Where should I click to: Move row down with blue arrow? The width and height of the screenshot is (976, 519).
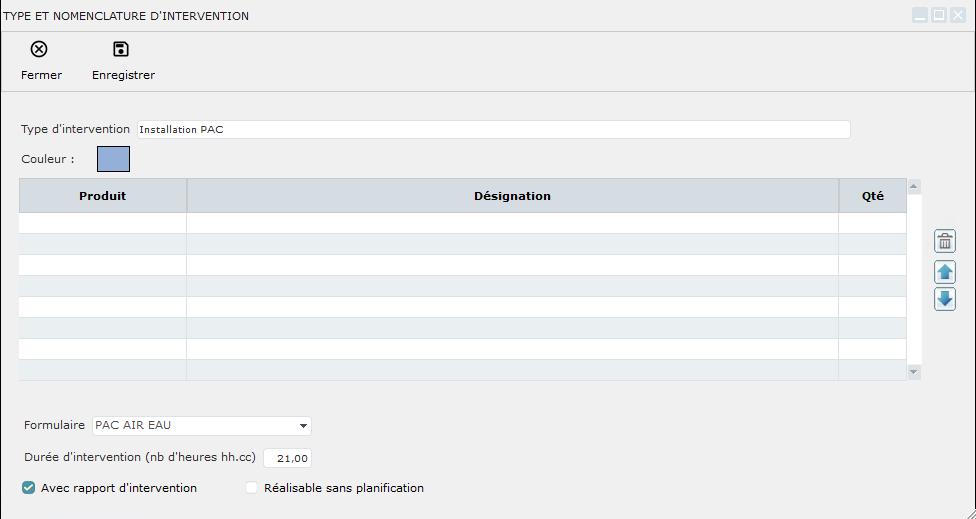(x=945, y=299)
